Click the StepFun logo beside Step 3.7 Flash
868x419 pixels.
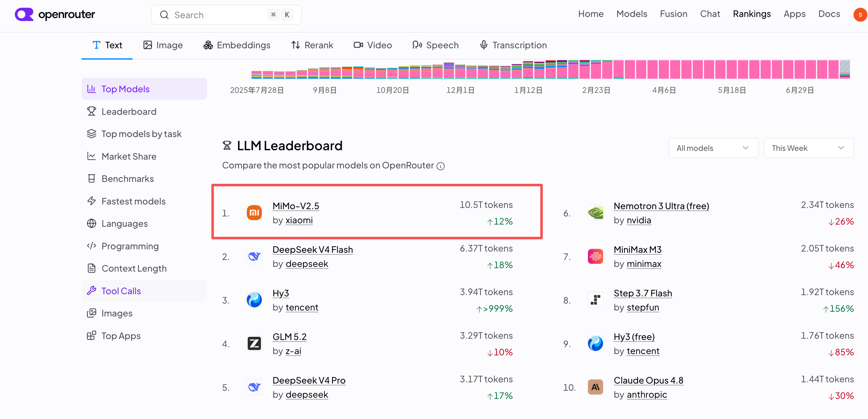[x=595, y=300]
